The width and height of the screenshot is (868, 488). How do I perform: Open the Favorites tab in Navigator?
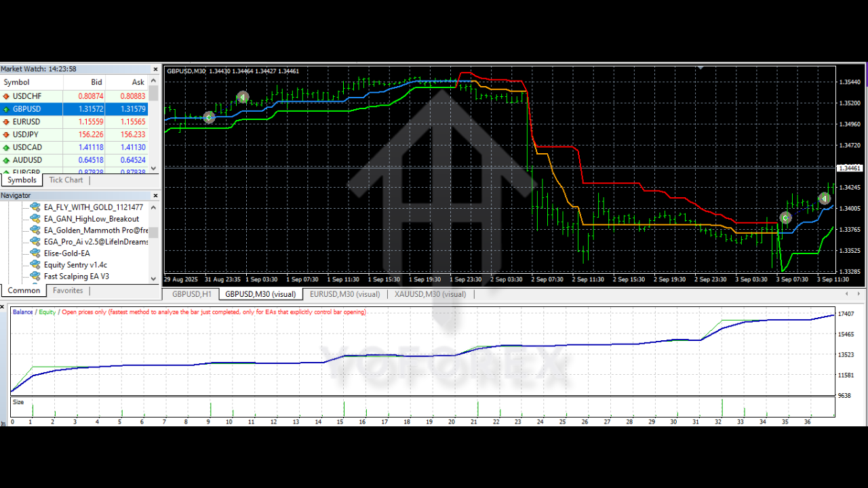68,291
